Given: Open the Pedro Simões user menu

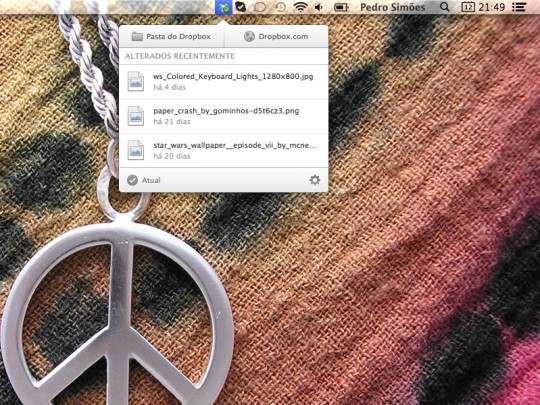Looking at the screenshot, I should point(393,7).
